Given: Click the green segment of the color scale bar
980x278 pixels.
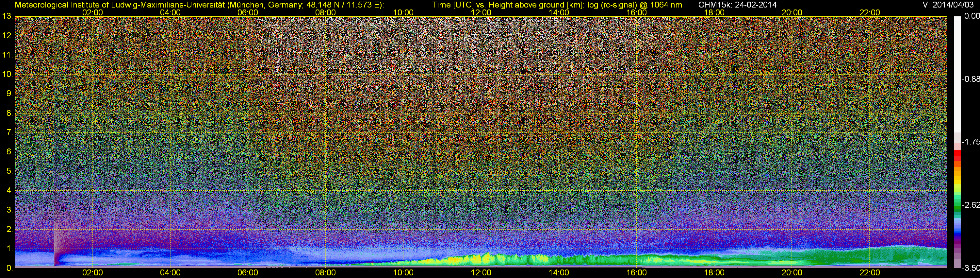Looking at the screenshot, I should [957, 209].
